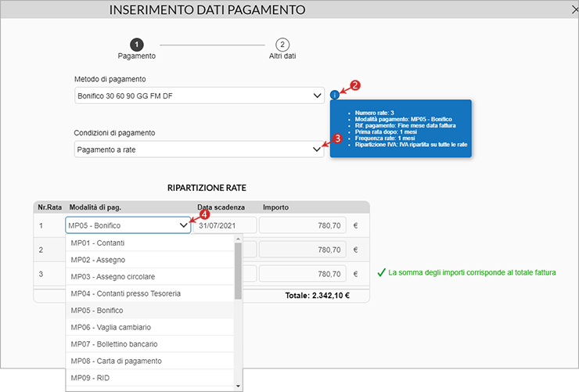Click the Importo field of rata 3
Viewport: 579px width, 392px height.
pos(303,274)
